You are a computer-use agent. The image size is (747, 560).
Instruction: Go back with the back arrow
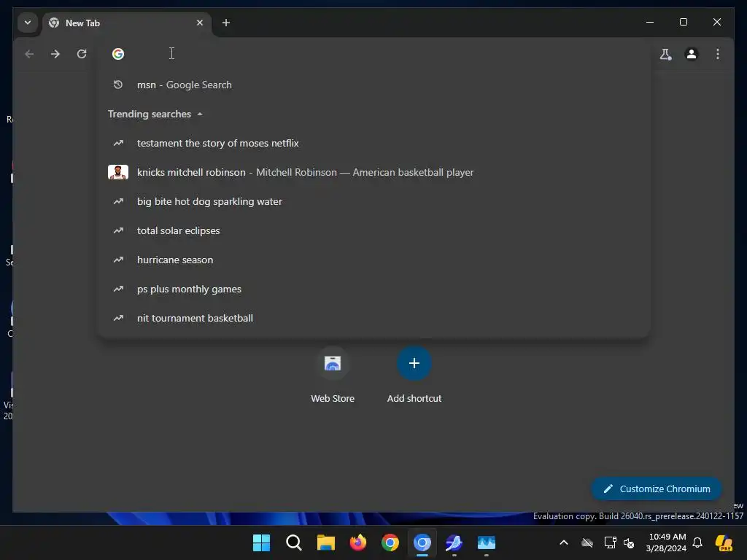click(29, 54)
